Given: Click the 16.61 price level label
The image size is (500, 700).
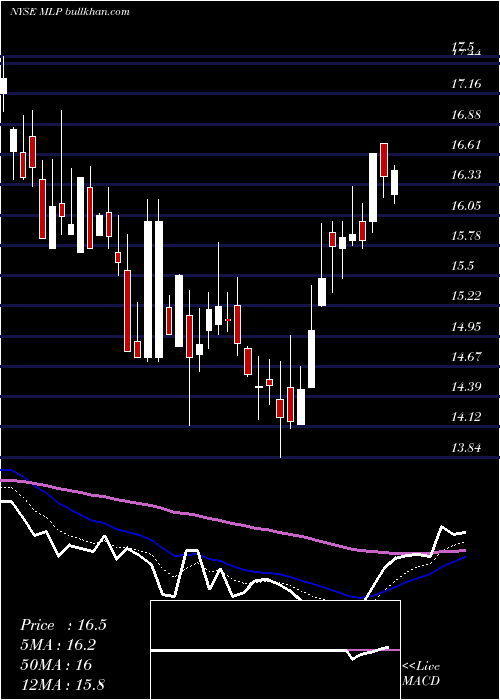Looking at the screenshot, I should [466, 144].
